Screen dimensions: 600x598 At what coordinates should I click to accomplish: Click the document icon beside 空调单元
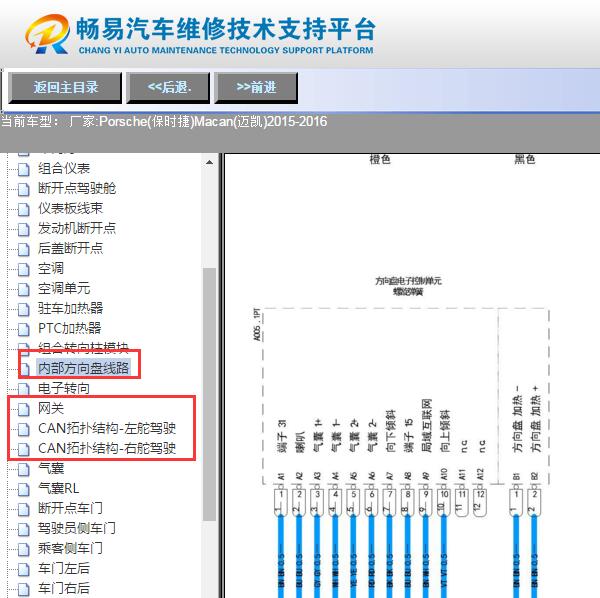24,289
